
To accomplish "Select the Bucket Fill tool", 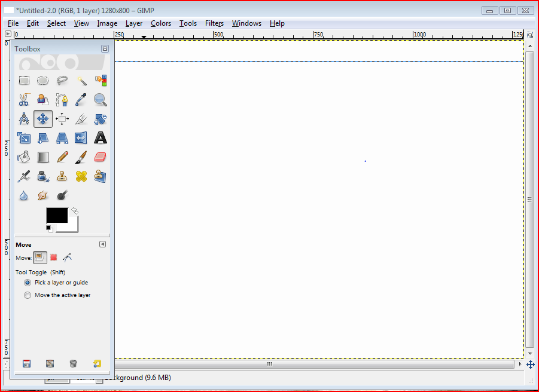I will coord(24,157).
